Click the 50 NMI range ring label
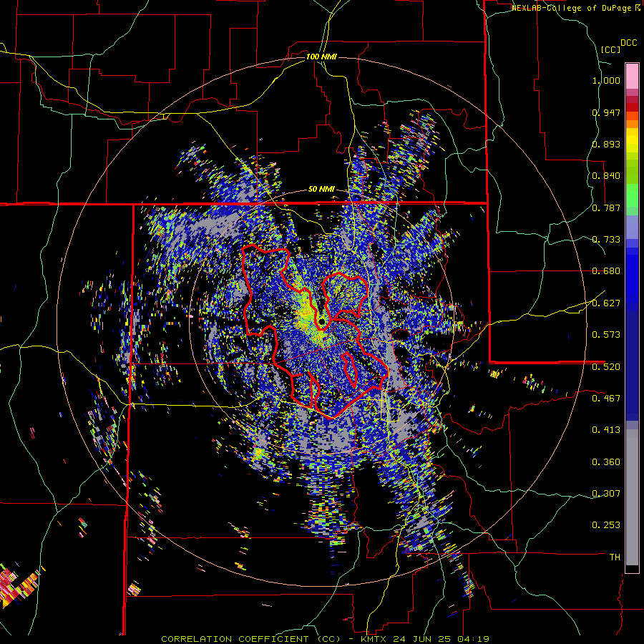This screenshot has width=644, height=644. (321, 190)
